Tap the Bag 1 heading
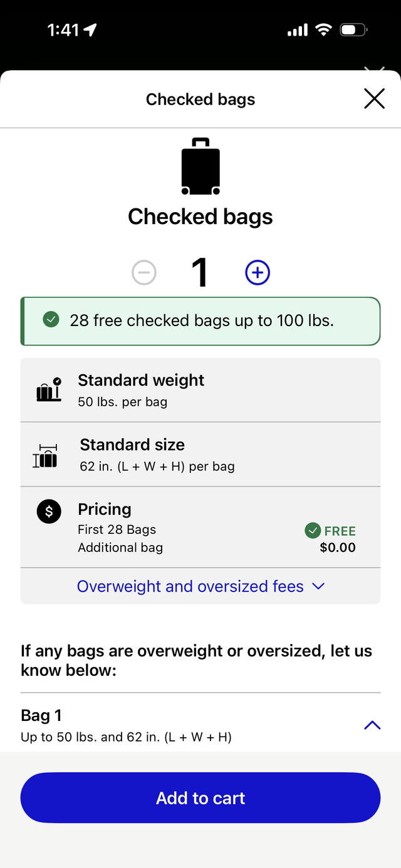This screenshot has width=401, height=868. click(x=41, y=715)
